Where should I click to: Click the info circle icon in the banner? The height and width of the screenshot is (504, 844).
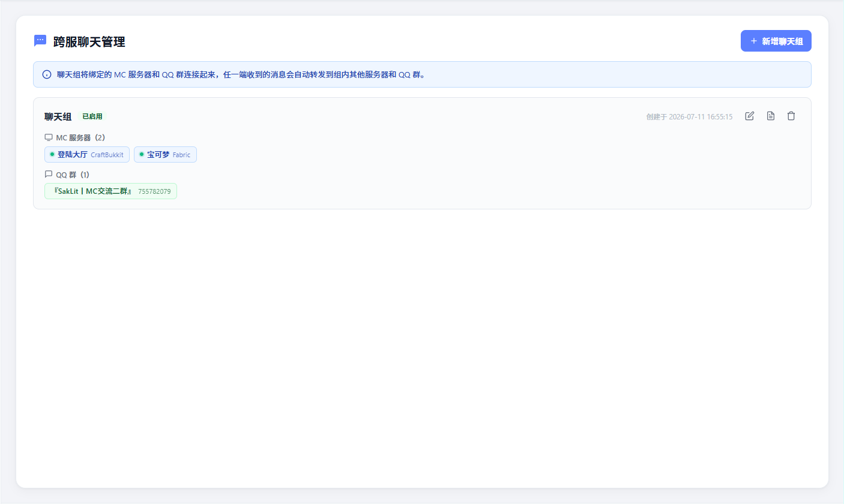(x=47, y=74)
